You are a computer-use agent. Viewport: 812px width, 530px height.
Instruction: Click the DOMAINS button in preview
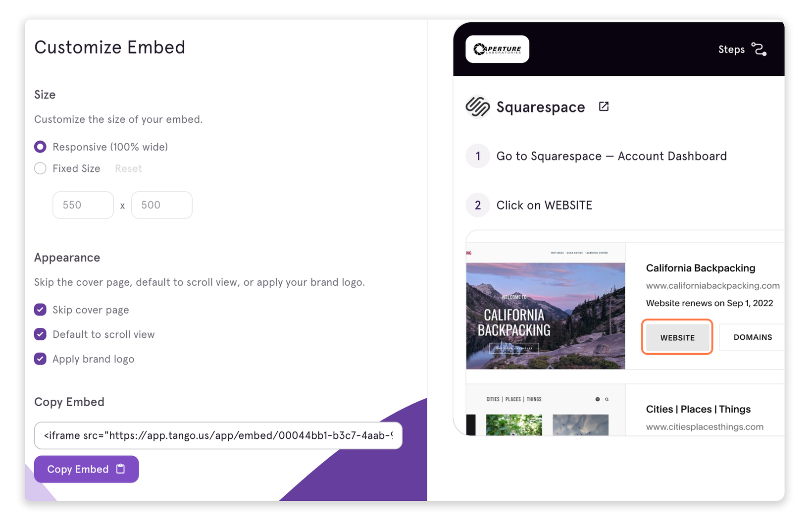click(x=752, y=337)
